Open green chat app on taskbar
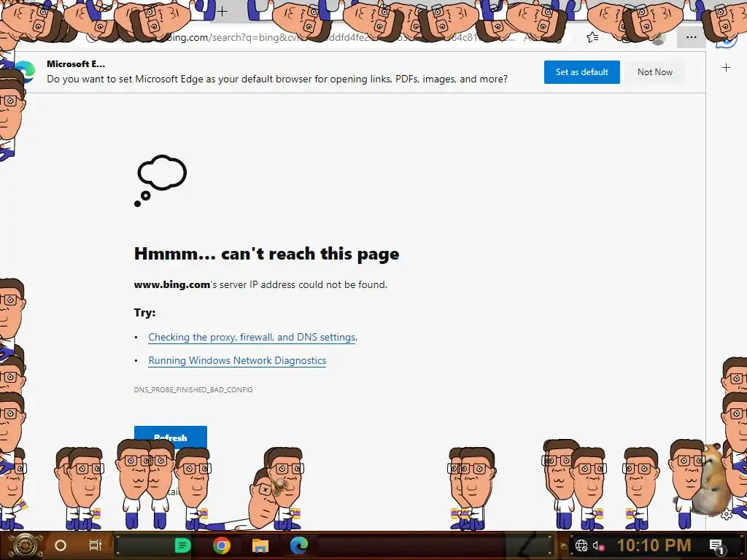The height and width of the screenshot is (560, 747). (182, 545)
